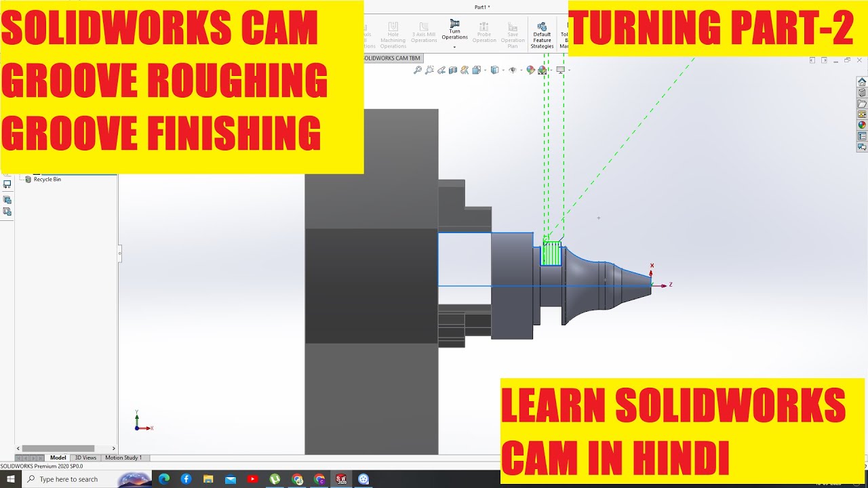Click 3 Axis Mill Operations button
The image size is (868, 488).
[x=424, y=33]
